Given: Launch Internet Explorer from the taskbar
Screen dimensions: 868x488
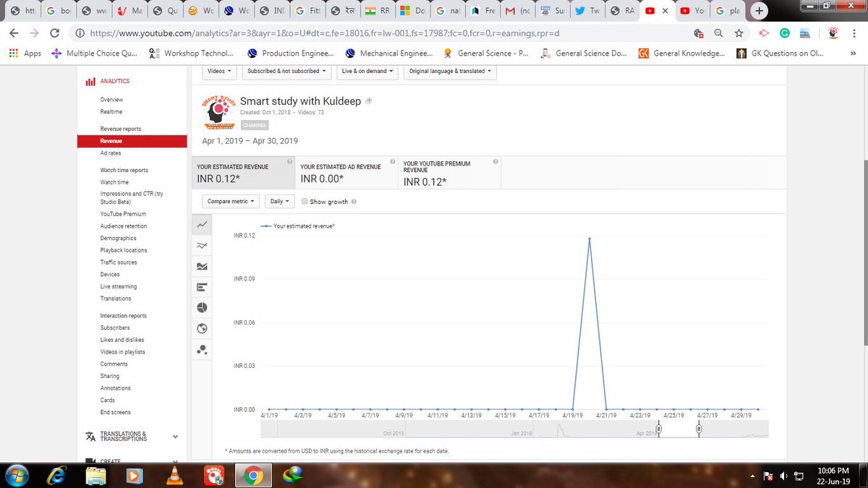Looking at the screenshot, I should pyautogui.click(x=55, y=476).
